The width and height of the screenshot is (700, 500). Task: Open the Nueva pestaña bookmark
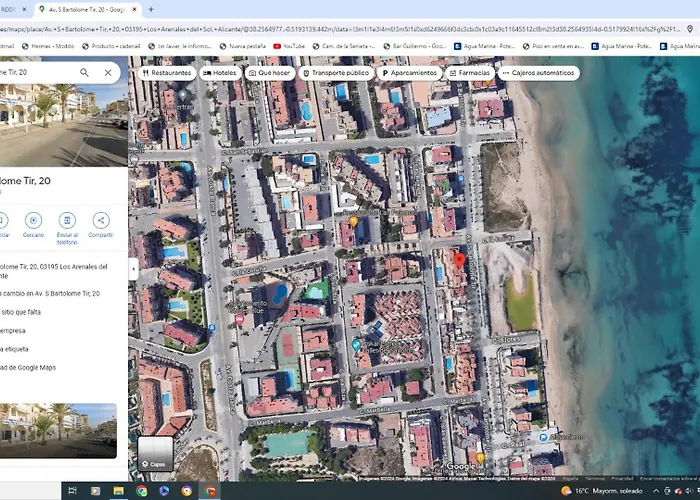pos(242,46)
